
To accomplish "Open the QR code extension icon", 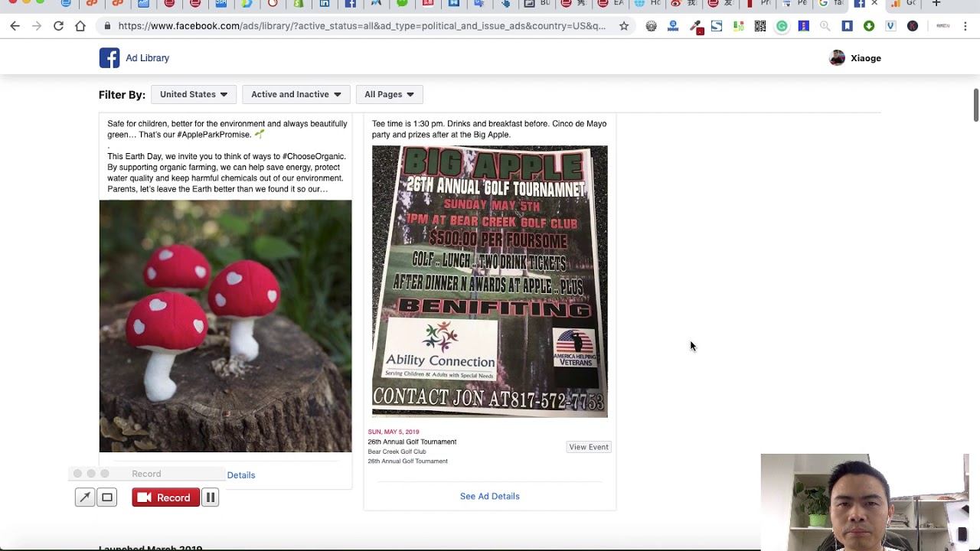I will [760, 26].
